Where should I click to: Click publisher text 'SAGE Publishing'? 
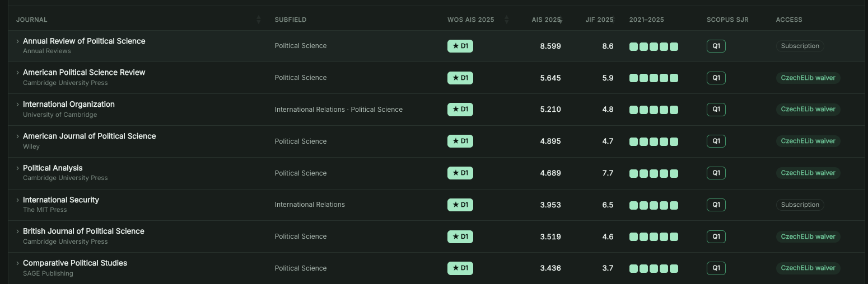[48, 273]
